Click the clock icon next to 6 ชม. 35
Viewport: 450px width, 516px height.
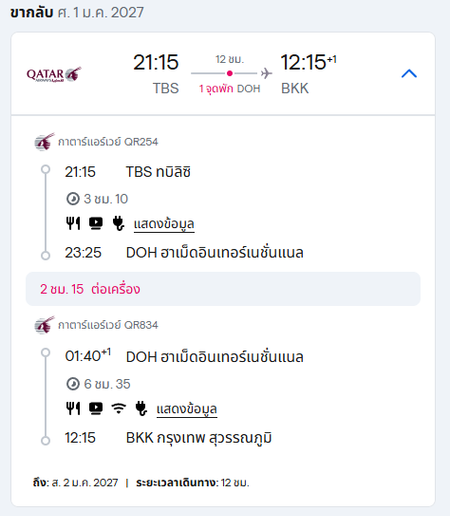(73, 384)
